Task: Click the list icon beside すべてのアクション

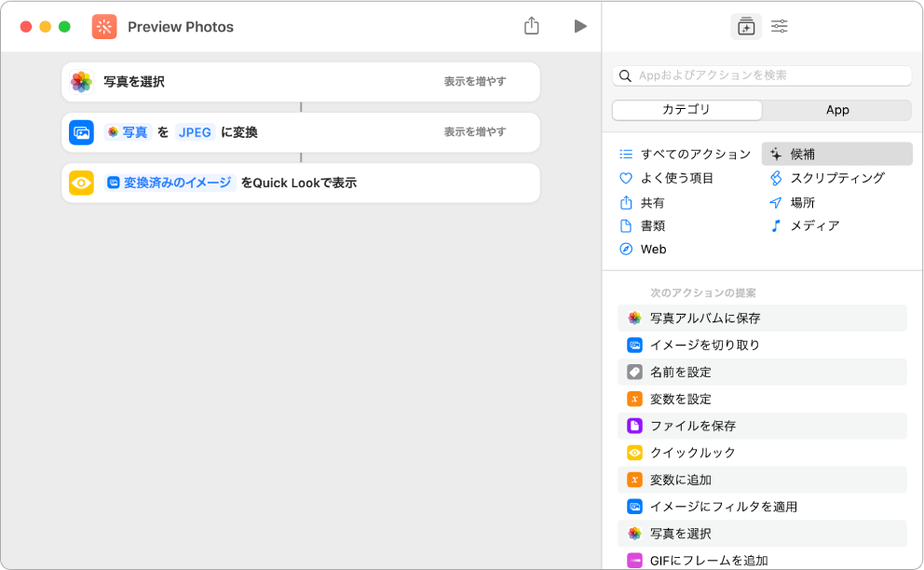Action: tap(626, 155)
